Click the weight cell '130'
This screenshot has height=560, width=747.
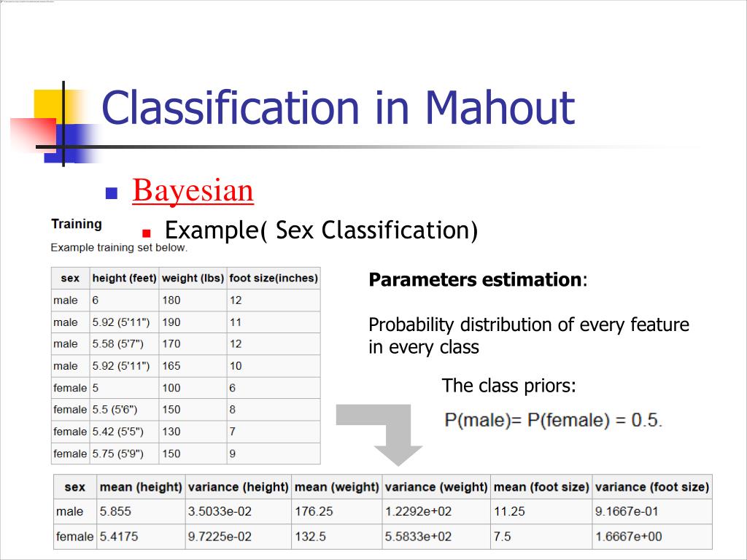click(x=193, y=432)
